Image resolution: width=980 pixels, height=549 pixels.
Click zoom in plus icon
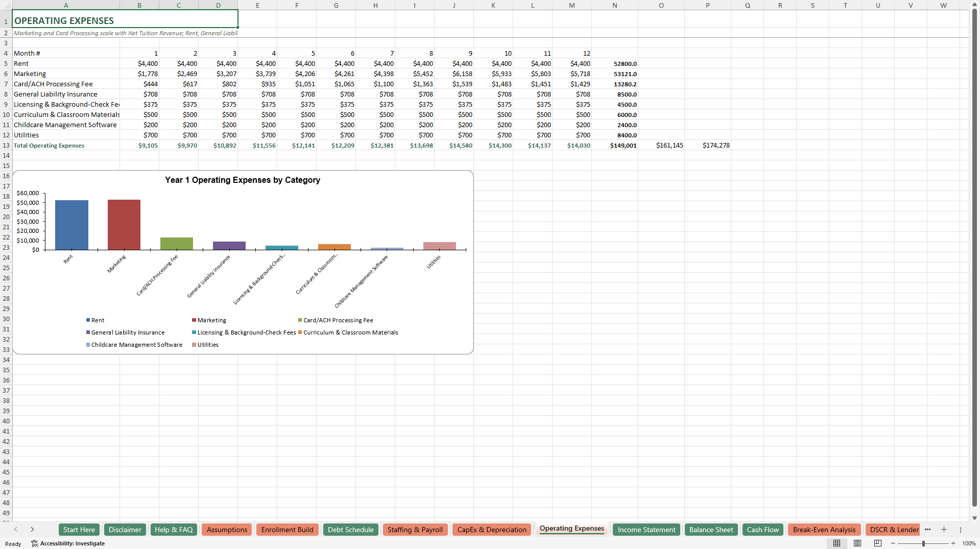(x=953, y=543)
